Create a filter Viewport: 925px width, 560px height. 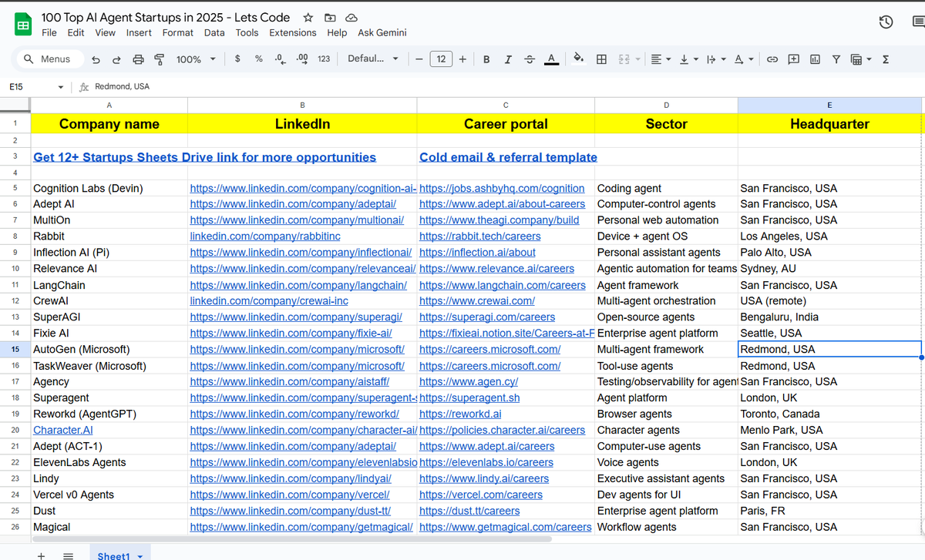click(x=836, y=59)
